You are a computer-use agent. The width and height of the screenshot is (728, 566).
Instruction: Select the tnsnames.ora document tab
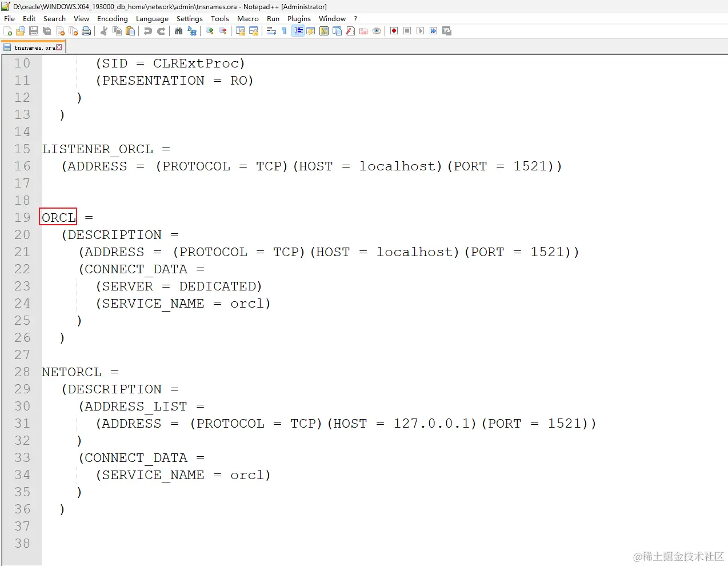(33, 47)
